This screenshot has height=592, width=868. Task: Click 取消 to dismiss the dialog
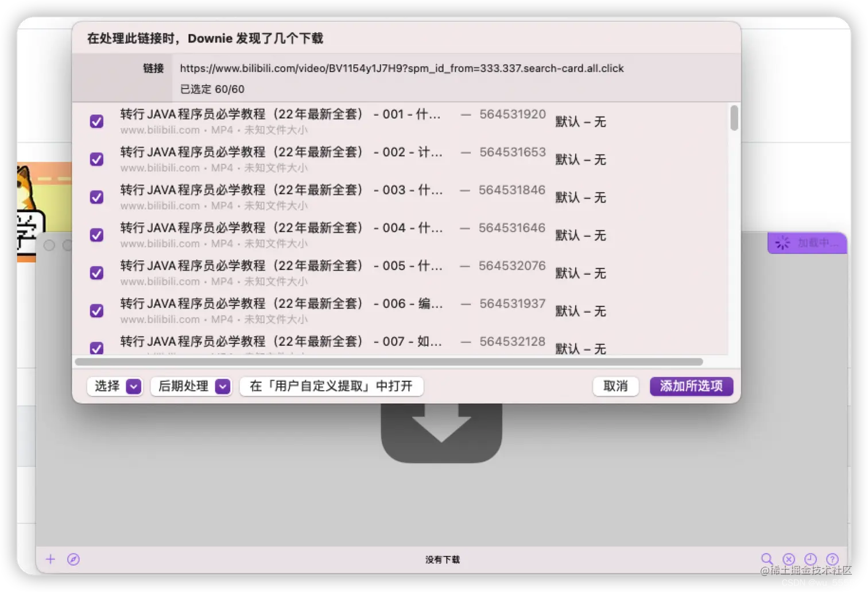pos(615,386)
